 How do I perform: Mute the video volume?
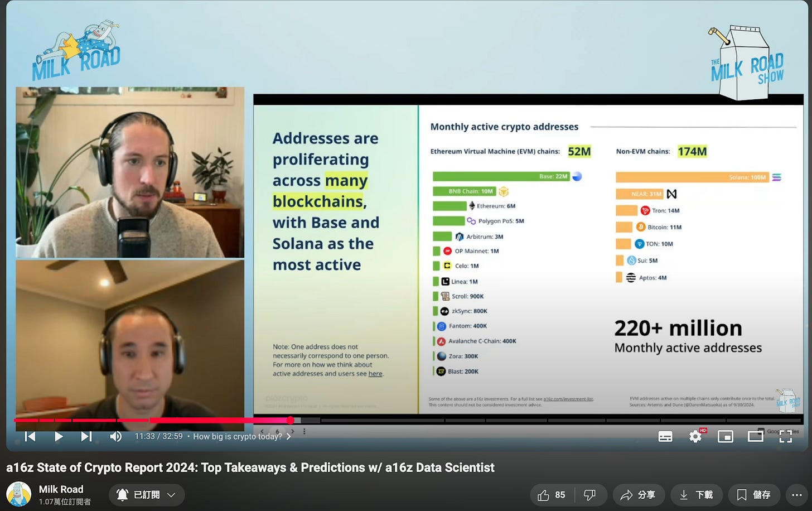coord(115,436)
